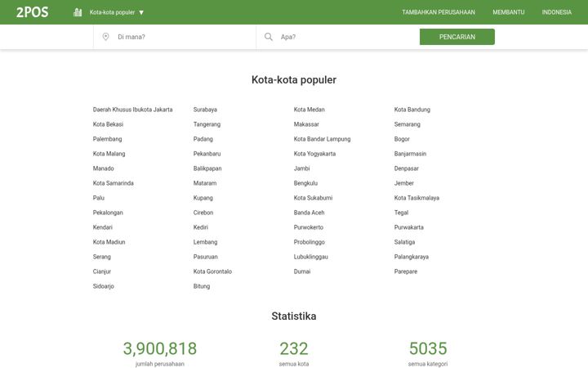Screen dimensions: 588x368
Task: Click the location pin icon
Action: tap(105, 37)
